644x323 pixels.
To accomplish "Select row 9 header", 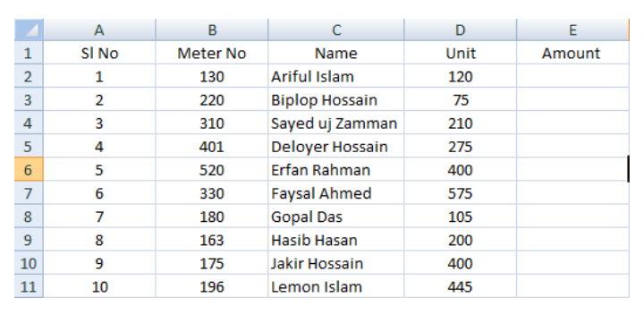I will tap(29, 240).
